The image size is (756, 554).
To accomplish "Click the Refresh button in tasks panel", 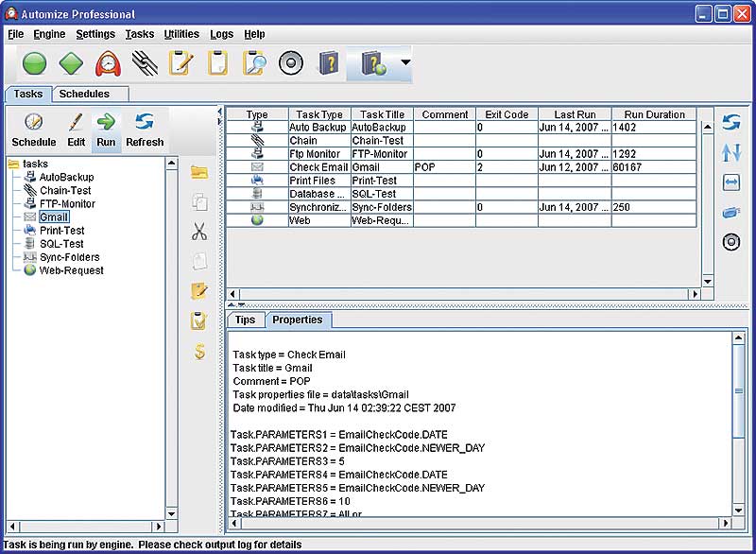I will pyautogui.click(x=145, y=130).
